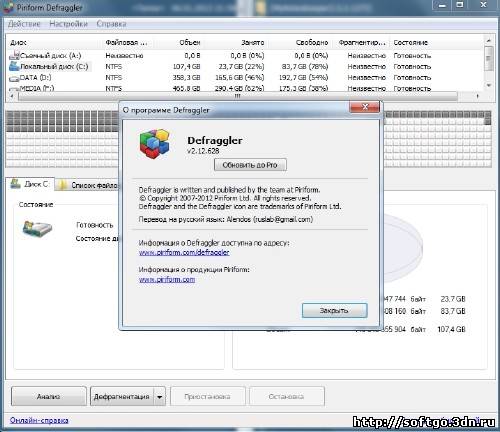Image resolution: width=500 pixels, height=432 pixels.
Task: Select the Local disk C: drive icon
Action: [x=14, y=66]
